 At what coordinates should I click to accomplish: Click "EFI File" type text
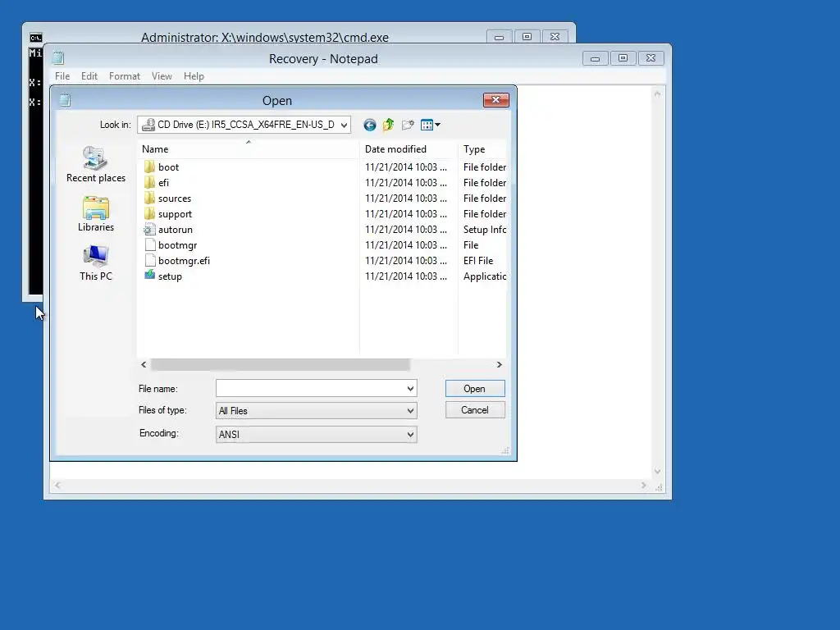point(478,260)
